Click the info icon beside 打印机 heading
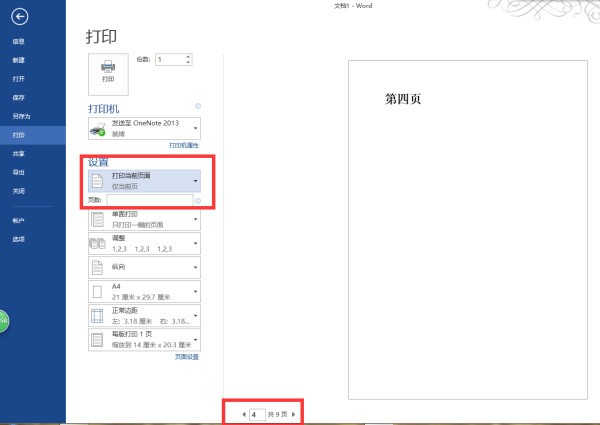This screenshot has width=600, height=425. [198, 106]
